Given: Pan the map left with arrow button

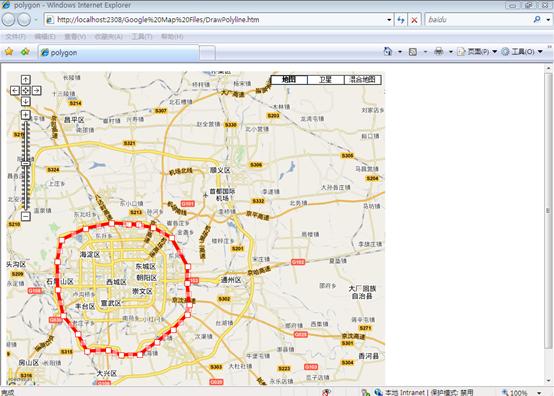Looking at the screenshot, I should pos(14,91).
